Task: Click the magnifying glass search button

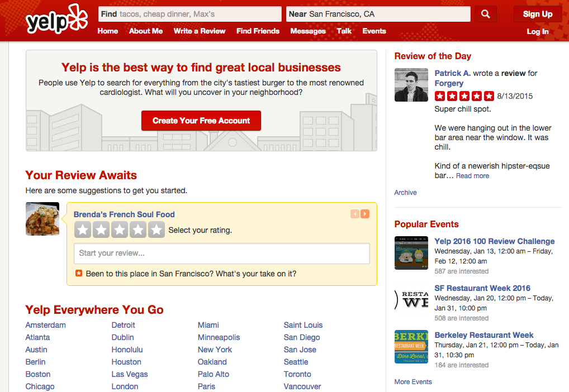Action: coord(486,15)
